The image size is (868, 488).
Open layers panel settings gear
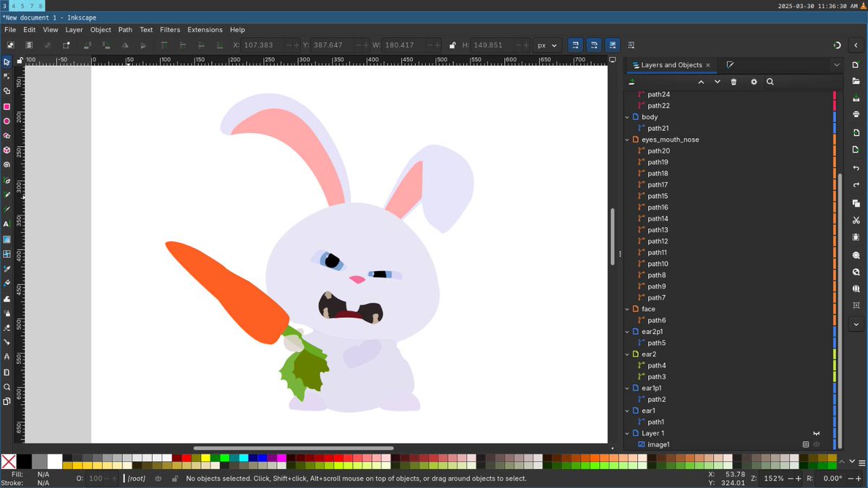coord(754,82)
